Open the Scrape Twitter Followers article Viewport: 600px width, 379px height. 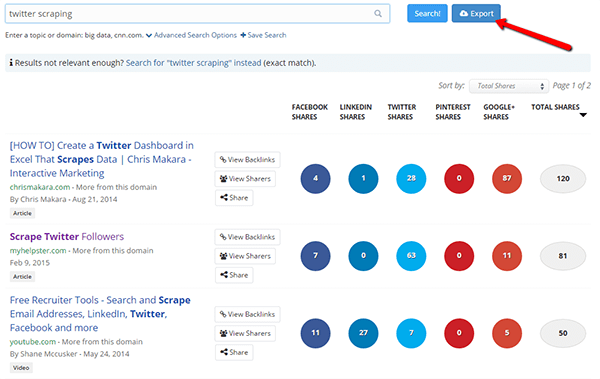tap(67, 237)
